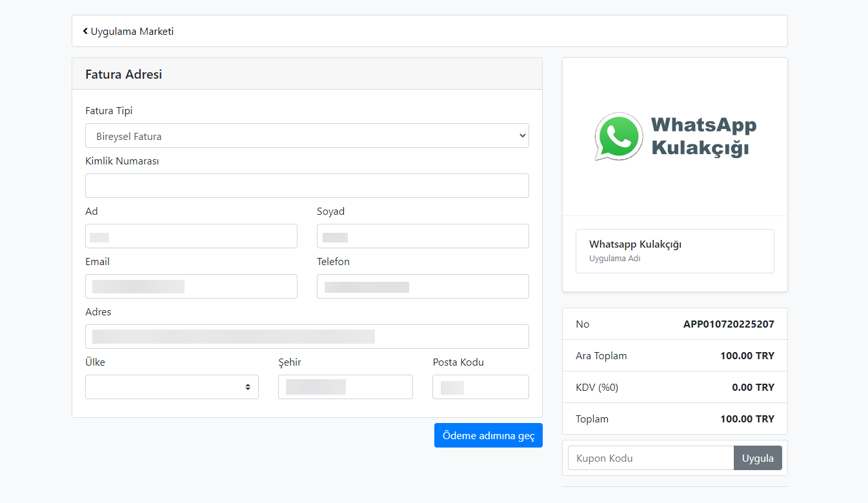Focus the Kimlik Numarası input field
The height and width of the screenshot is (503, 868).
pyautogui.click(x=307, y=186)
